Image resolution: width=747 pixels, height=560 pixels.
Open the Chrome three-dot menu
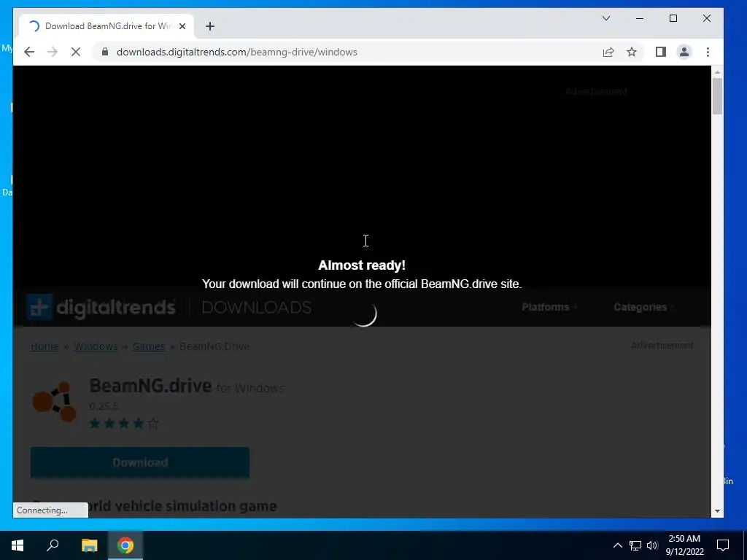[x=708, y=52]
